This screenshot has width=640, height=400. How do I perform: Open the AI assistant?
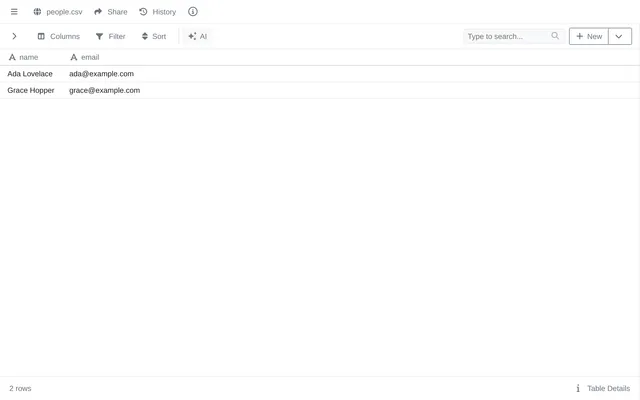click(x=198, y=36)
